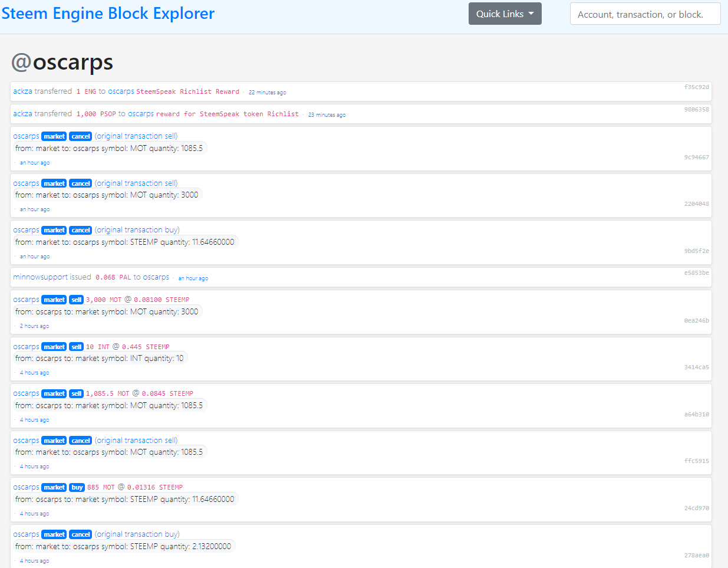Open oscarps link in the 0.068 PAL issue row
The width and height of the screenshot is (728, 568).
click(156, 277)
